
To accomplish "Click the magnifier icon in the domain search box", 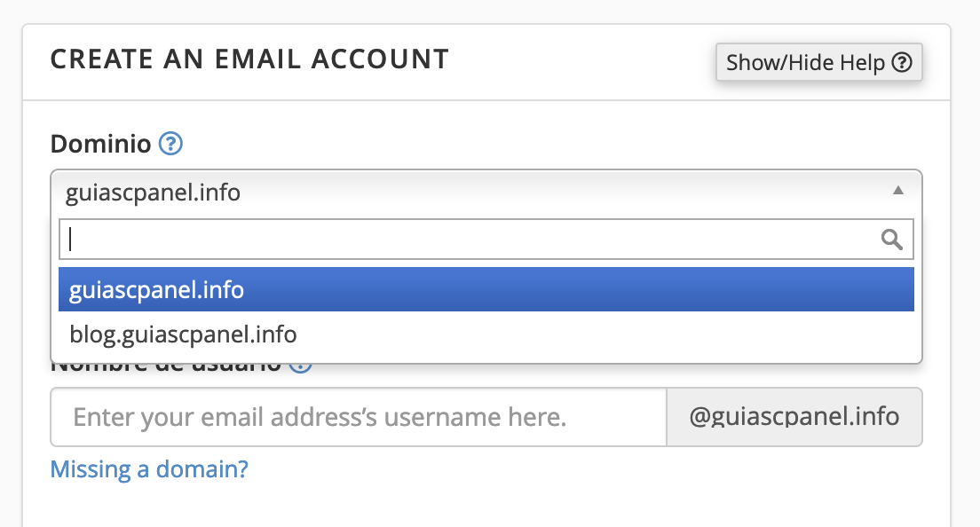I will 891,240.
